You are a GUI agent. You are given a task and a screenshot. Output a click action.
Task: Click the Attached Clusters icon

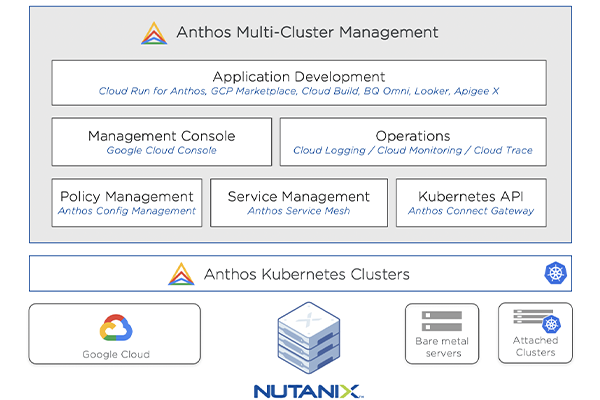click(x=535, y=321)
